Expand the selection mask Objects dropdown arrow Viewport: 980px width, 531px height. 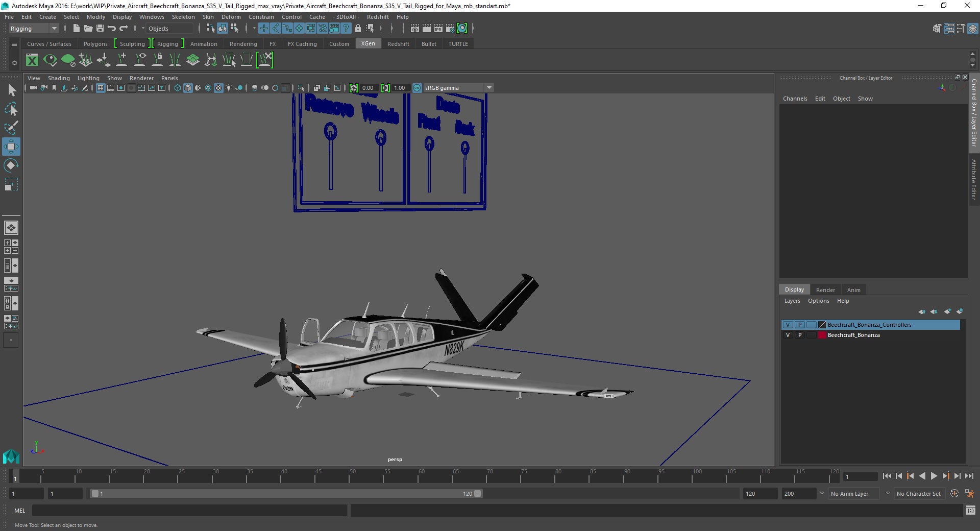pos(143,29)
